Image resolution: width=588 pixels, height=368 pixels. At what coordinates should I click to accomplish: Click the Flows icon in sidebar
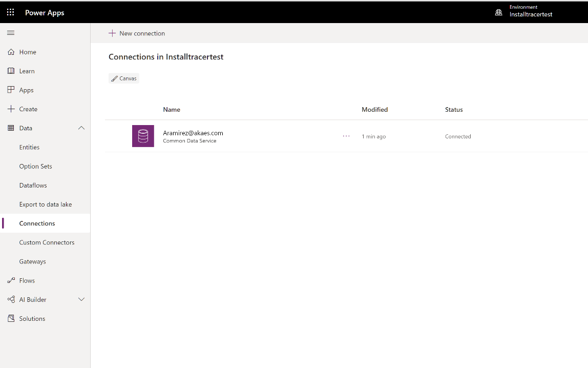coord(11,280)
